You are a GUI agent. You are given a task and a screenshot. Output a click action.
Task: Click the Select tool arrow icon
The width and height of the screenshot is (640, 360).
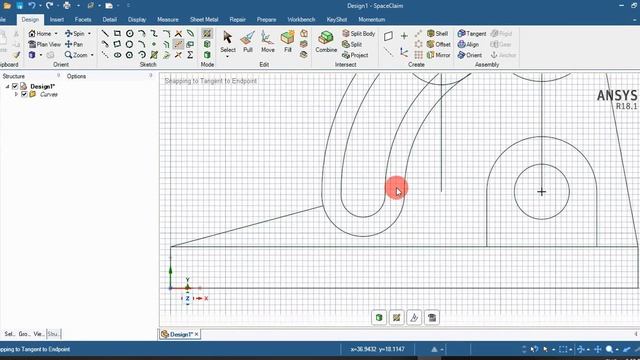click(228, 38)
